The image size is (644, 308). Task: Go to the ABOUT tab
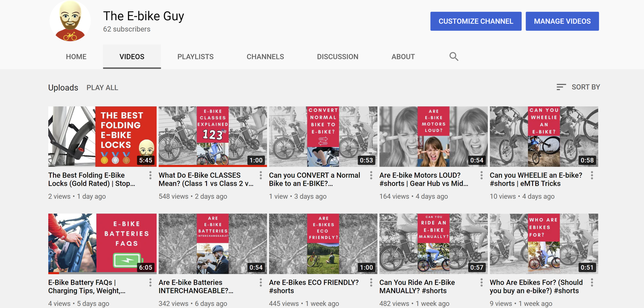click(403, 57)
